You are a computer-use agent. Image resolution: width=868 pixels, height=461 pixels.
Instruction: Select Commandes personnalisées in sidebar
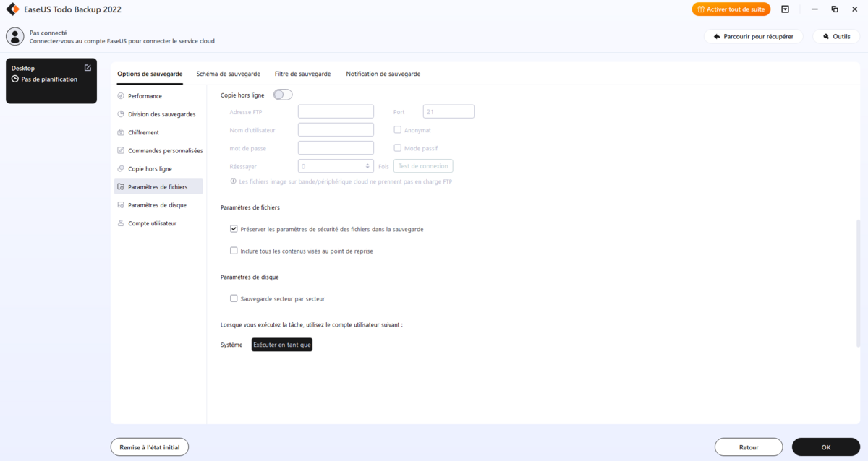[158, 150]
